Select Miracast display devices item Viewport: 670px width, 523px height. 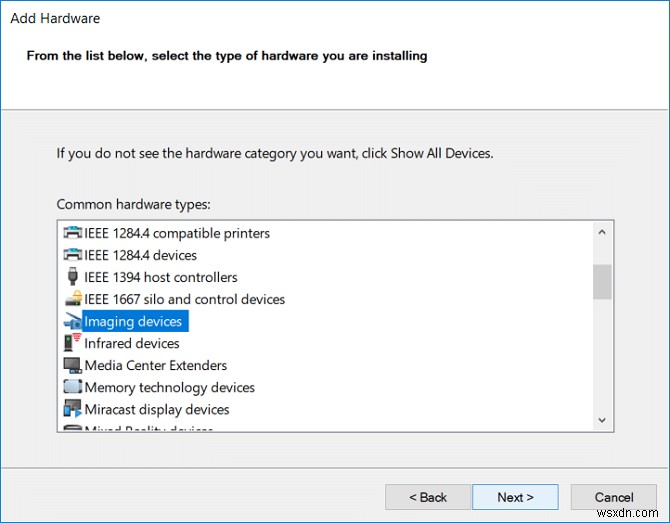pyautogui.click(x=157, y=409)
